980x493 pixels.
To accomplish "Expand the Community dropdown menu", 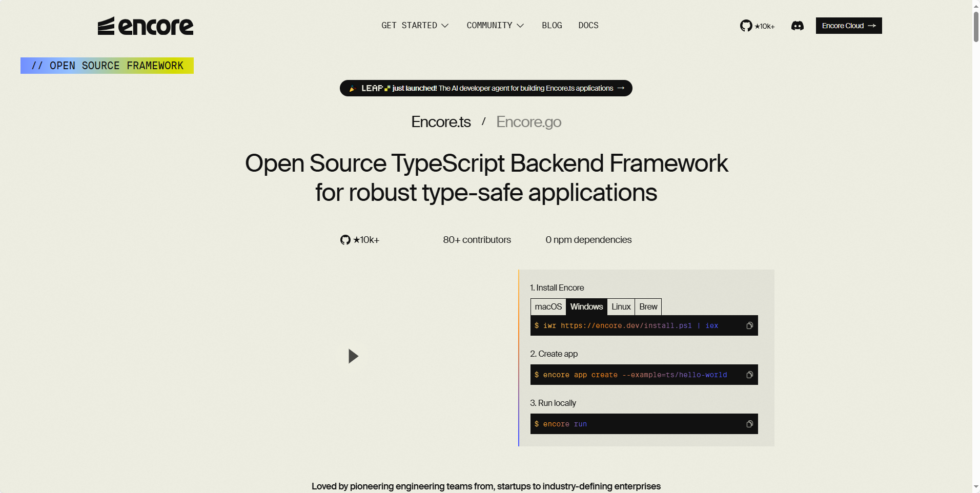I will pos(495,26).
